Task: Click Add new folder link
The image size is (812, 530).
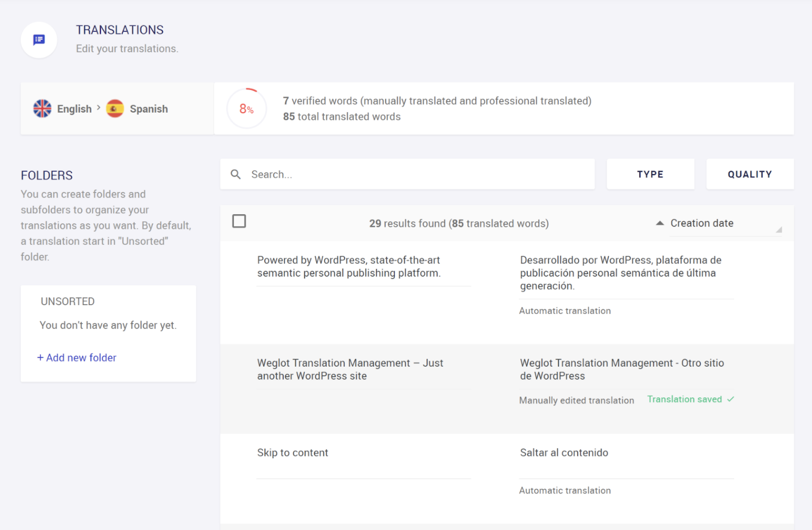Action: tap(77, 358)
